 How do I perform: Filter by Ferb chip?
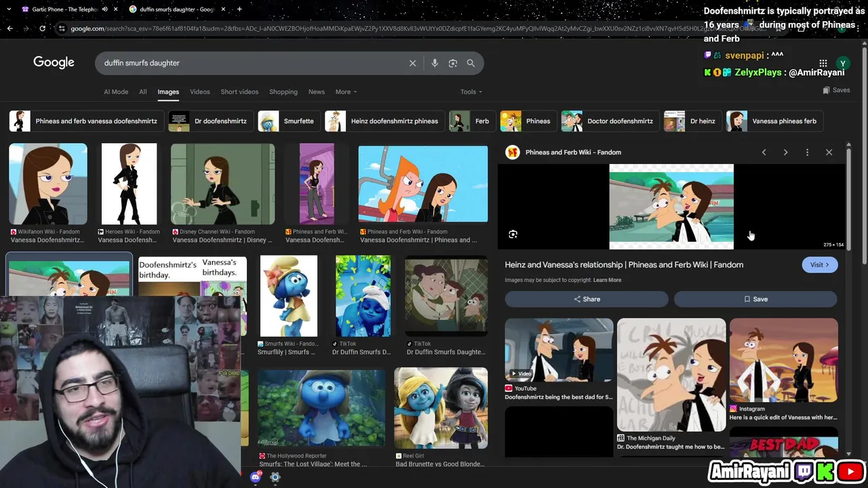(x=472, y=121)
